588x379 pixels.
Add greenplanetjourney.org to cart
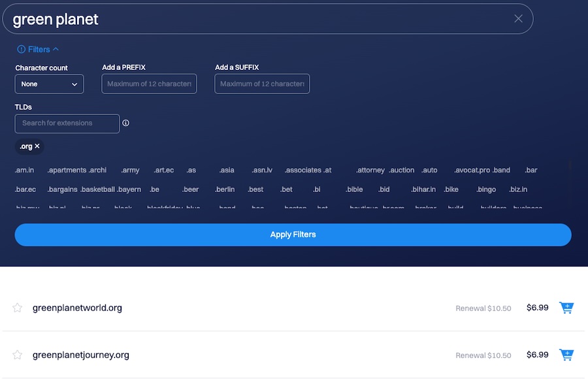click(566, 355)
